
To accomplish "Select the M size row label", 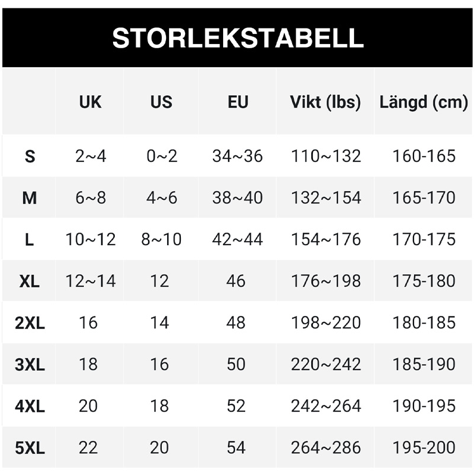I will [30, 198].
